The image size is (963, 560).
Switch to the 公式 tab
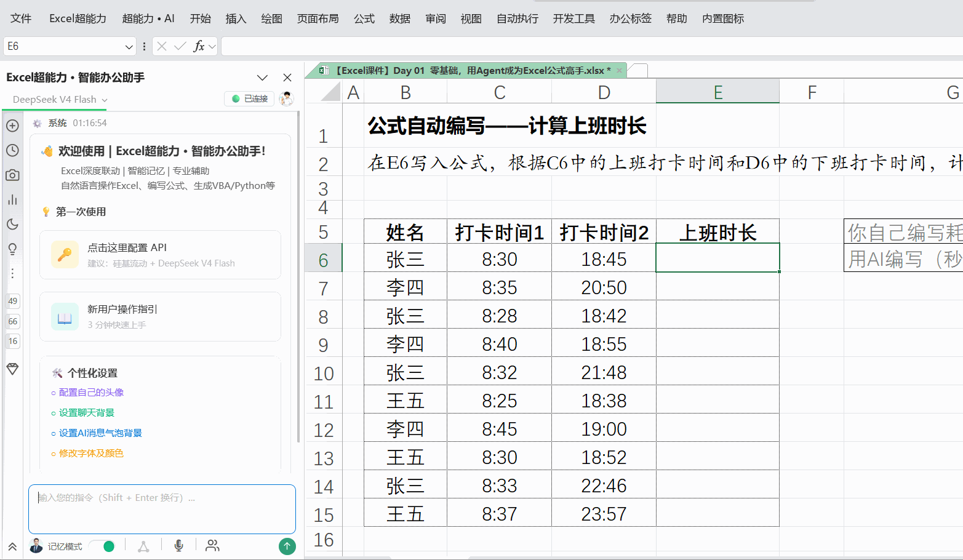click(364, 18)
